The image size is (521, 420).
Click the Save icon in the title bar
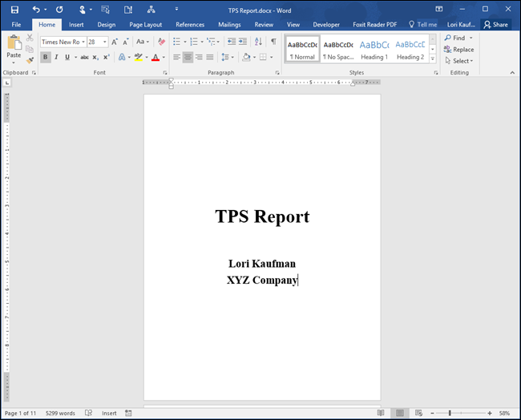tap(14, 9)
